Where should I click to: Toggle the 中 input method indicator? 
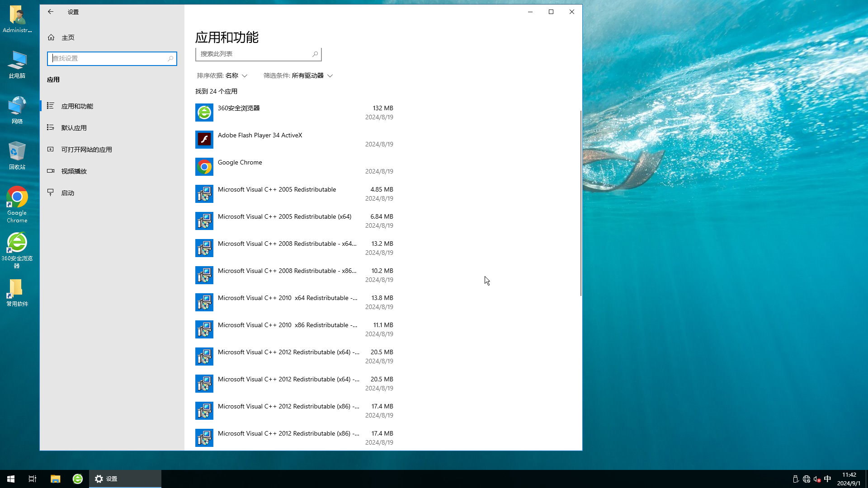(827, 479)
